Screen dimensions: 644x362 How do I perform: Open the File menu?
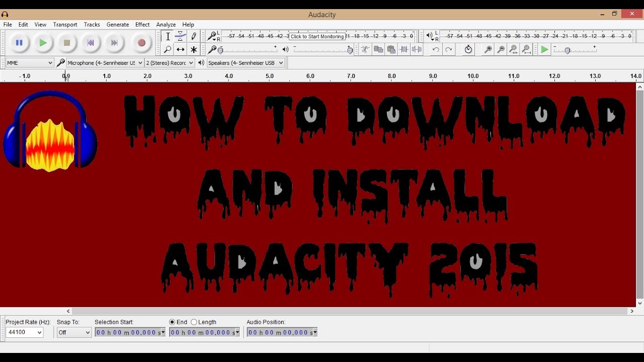(x=8, y=24)
